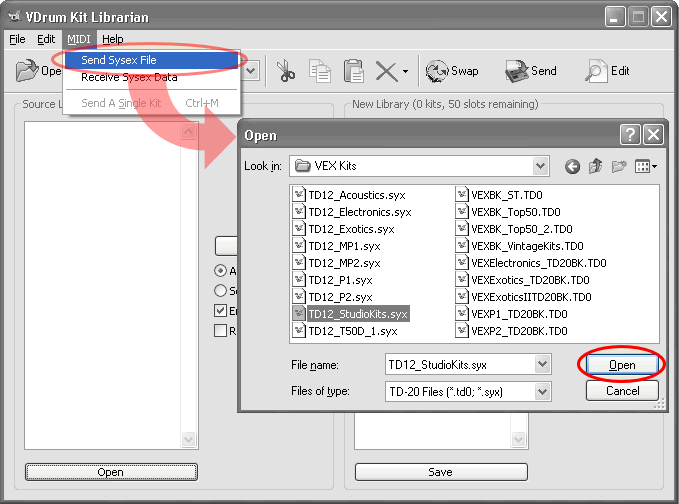Click the Delete X toolbar icon

[386, 71]
